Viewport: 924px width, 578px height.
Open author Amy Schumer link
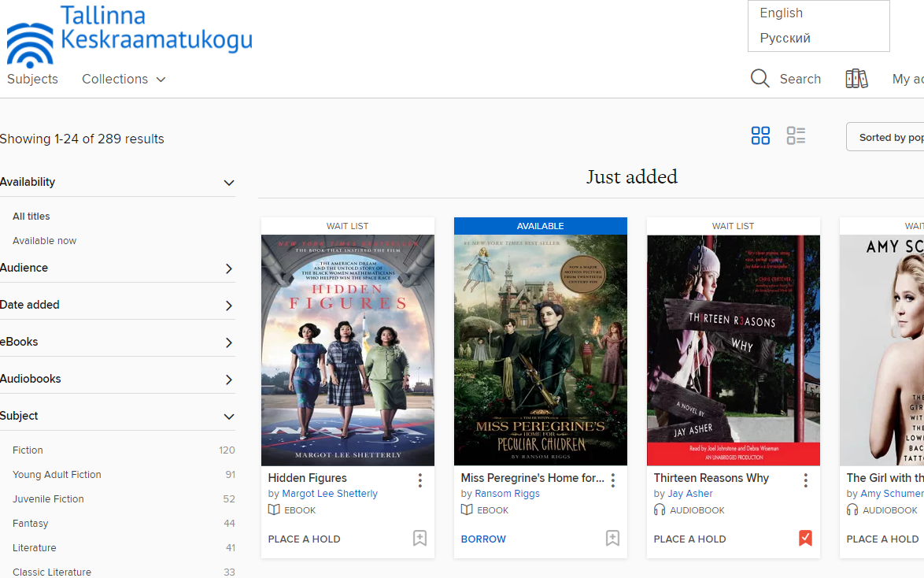tap(892, 494)
